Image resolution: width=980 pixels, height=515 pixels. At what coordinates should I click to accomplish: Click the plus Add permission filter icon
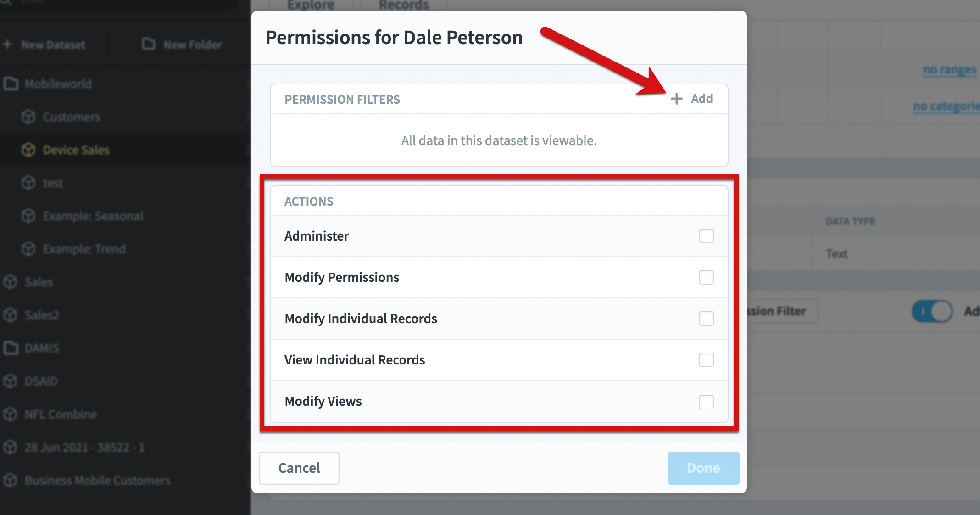pyautogui.click(x=676, y=99)
